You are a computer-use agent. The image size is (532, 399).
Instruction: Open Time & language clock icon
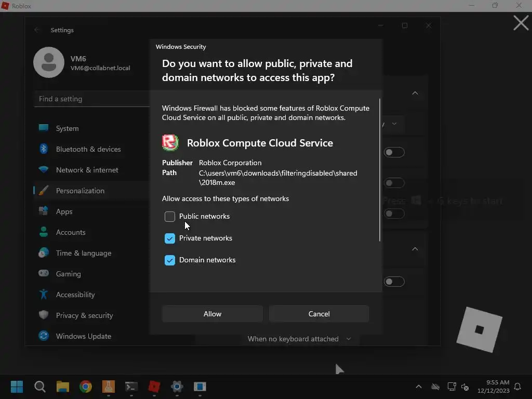click(44, 253)
